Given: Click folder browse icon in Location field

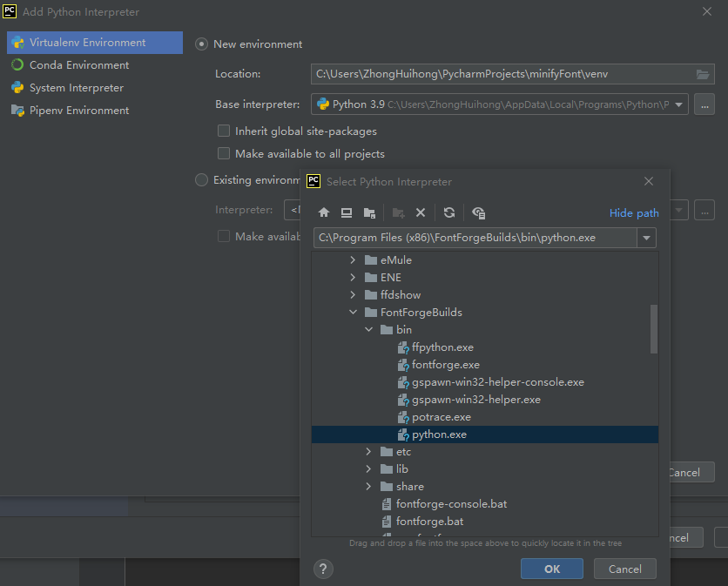Looking at the screenshot, I should 703,74.
